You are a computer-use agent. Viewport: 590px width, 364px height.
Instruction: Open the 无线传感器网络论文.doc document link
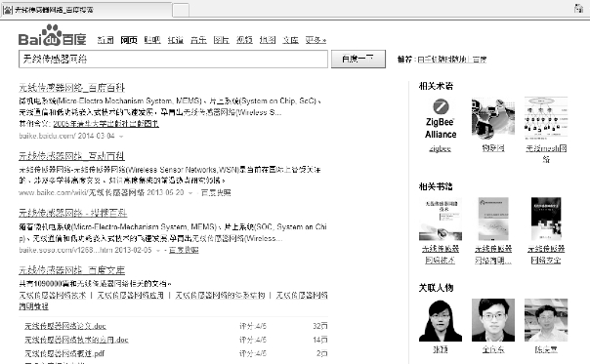pyautogui.click(x=65, y=326)
